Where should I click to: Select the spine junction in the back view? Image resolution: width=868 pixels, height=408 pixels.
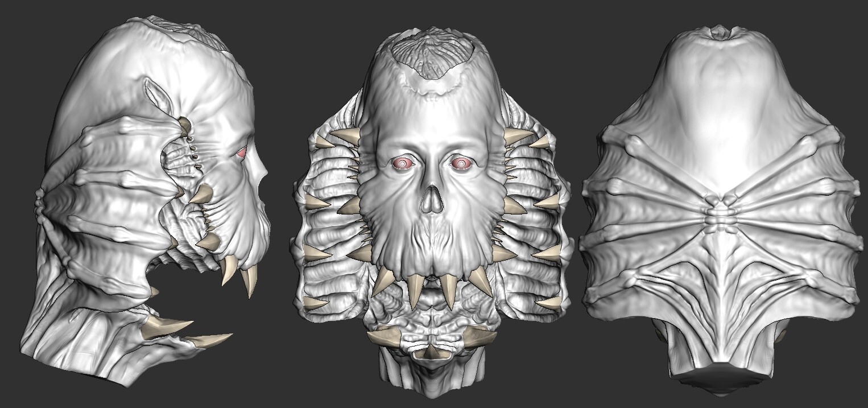pos(721,212)
